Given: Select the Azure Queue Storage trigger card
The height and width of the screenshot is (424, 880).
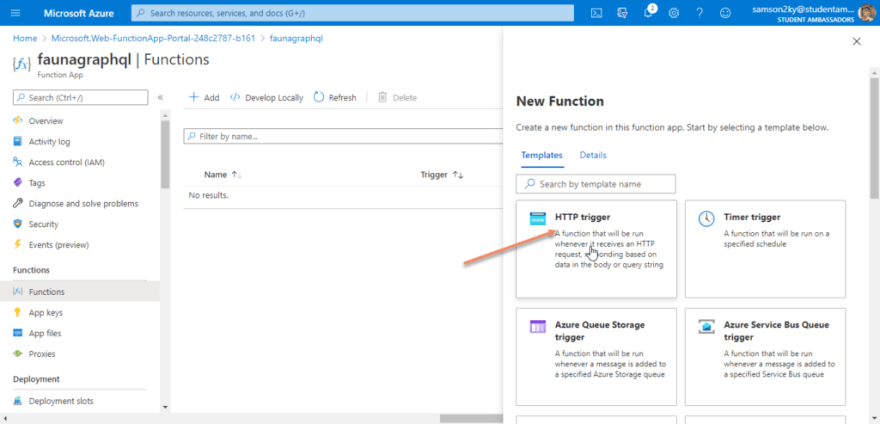Looking at the screenshot, I should pos(596,357).
